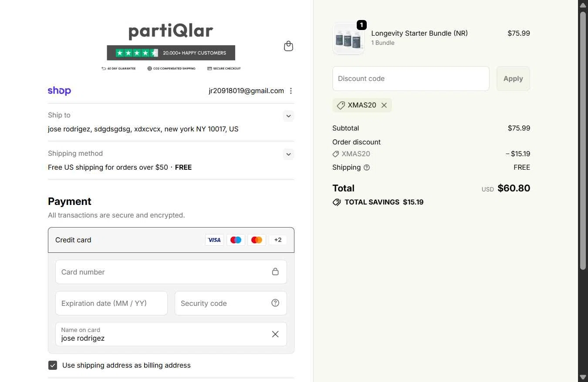
Task: Click the Visa card icon
Action: click(214, 240)
